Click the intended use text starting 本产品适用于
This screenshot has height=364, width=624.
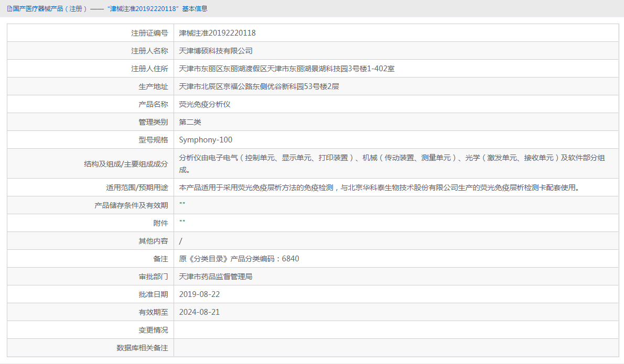click(x=379, y=187)
